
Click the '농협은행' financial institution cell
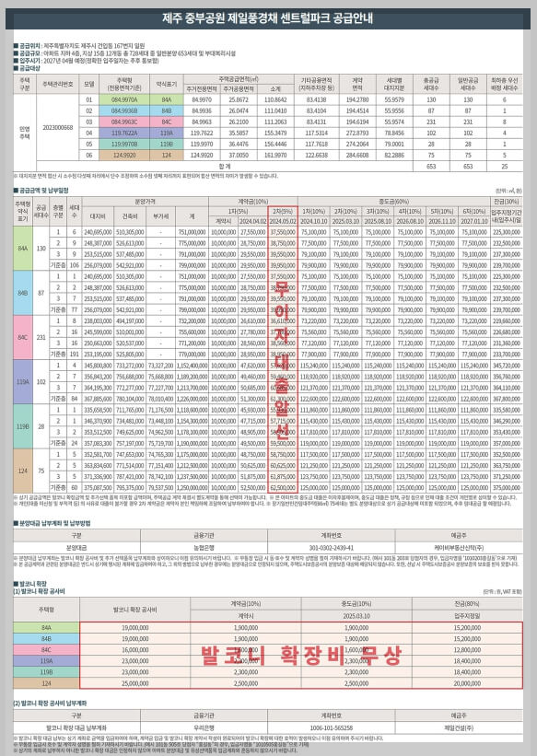pos(204,548)
